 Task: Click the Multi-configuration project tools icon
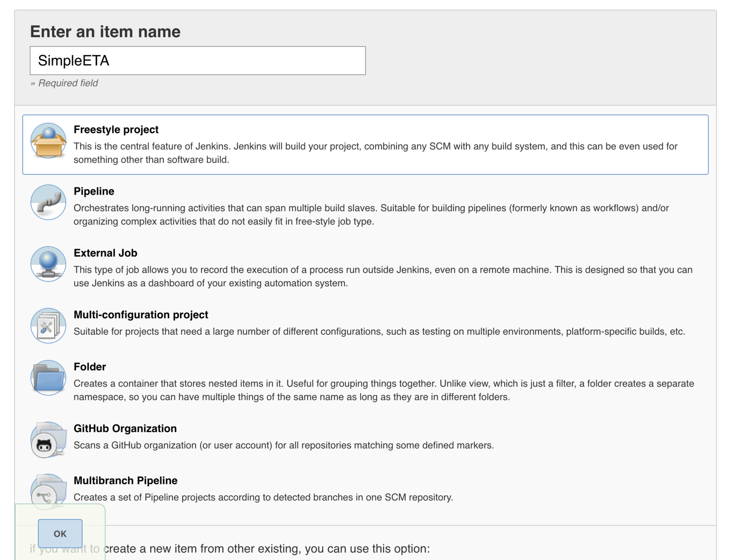tap(48, 326)
